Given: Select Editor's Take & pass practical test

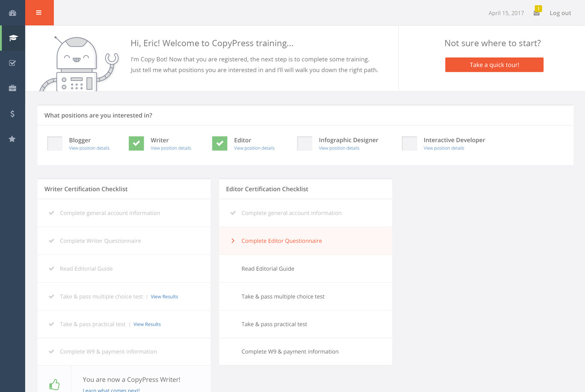Looking at the screenshot, I should (x=305, y=324).
